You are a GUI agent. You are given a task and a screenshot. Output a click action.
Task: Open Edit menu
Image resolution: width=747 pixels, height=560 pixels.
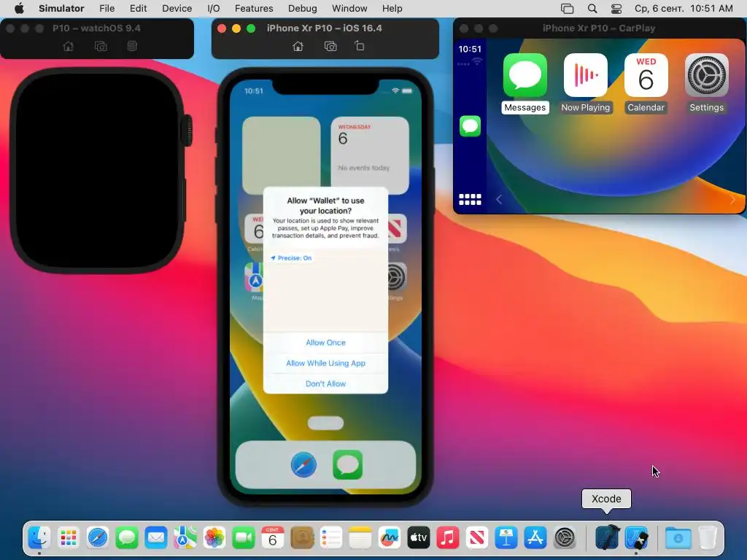point(138,9)
